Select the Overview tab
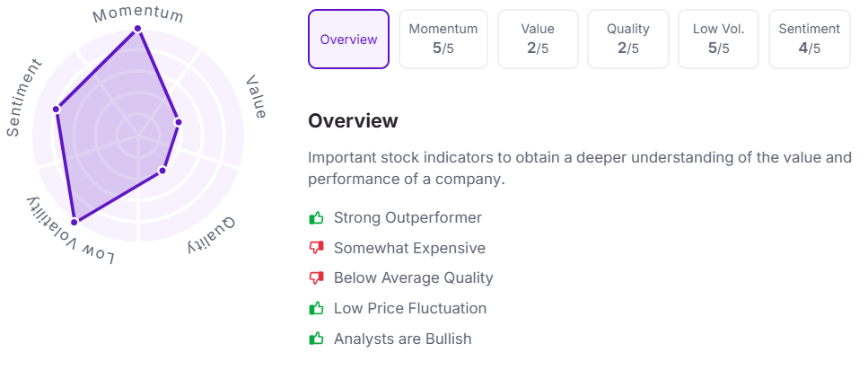The image size is (868, 370). (349, 40)
